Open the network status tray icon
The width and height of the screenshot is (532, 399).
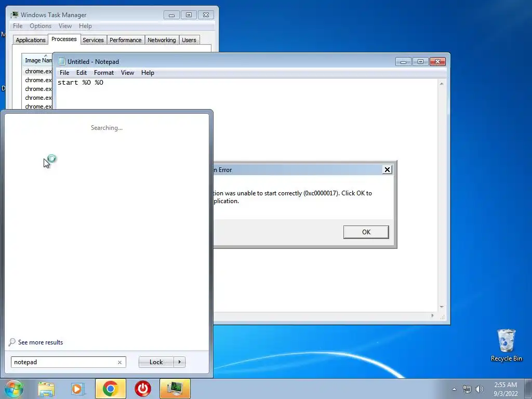pyautogui.click(x=467, y=389)
